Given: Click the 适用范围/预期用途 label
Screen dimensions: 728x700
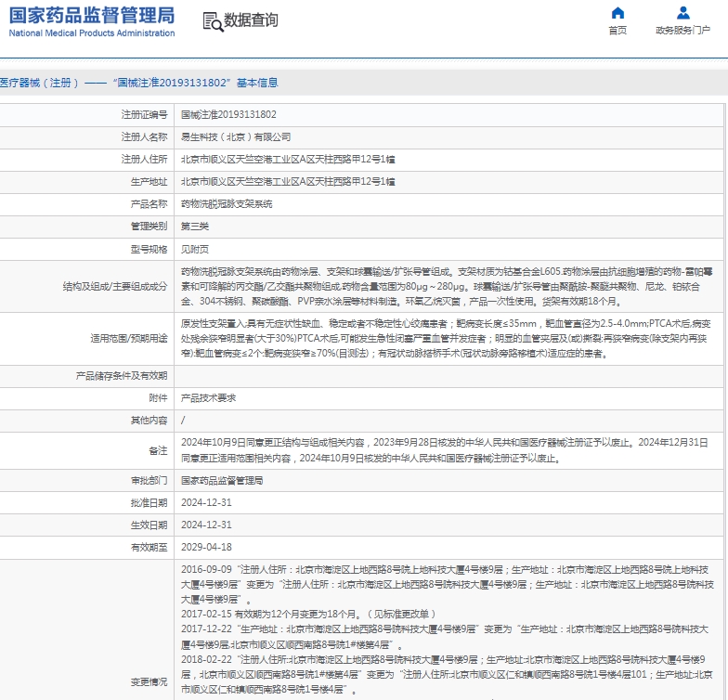Looking at the screenshot, I should coord(129,338).
